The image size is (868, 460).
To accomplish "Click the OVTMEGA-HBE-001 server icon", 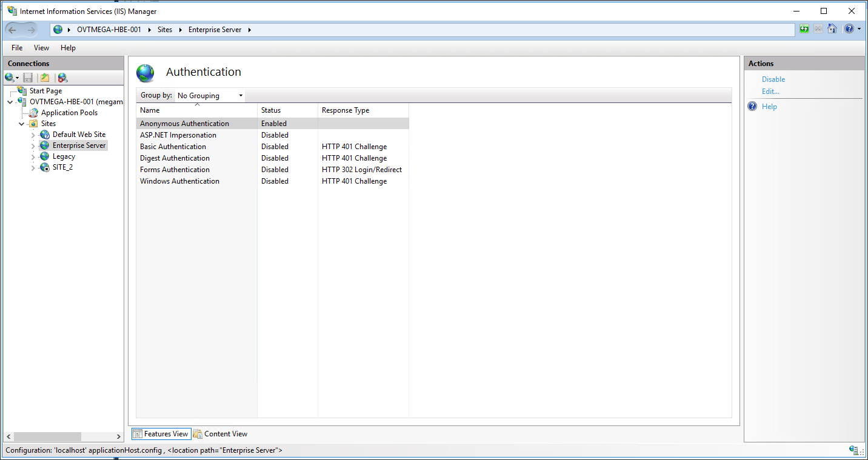I will (x=22, y=102).
